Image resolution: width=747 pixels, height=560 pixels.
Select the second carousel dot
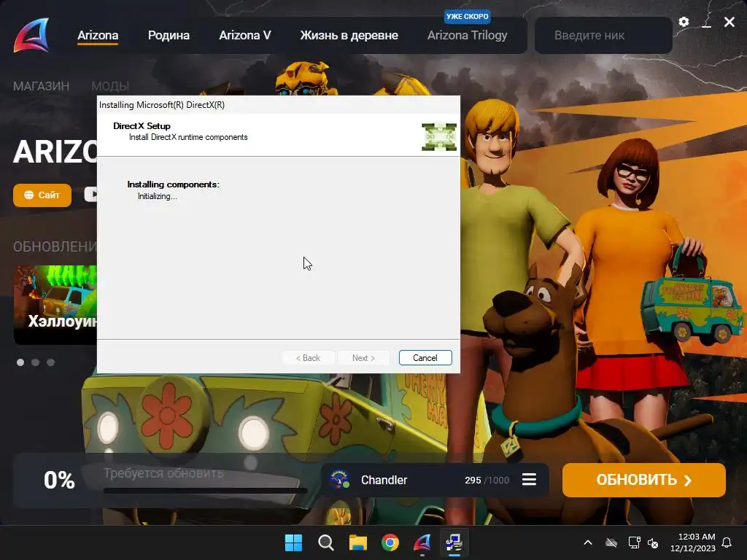(35, 362)
